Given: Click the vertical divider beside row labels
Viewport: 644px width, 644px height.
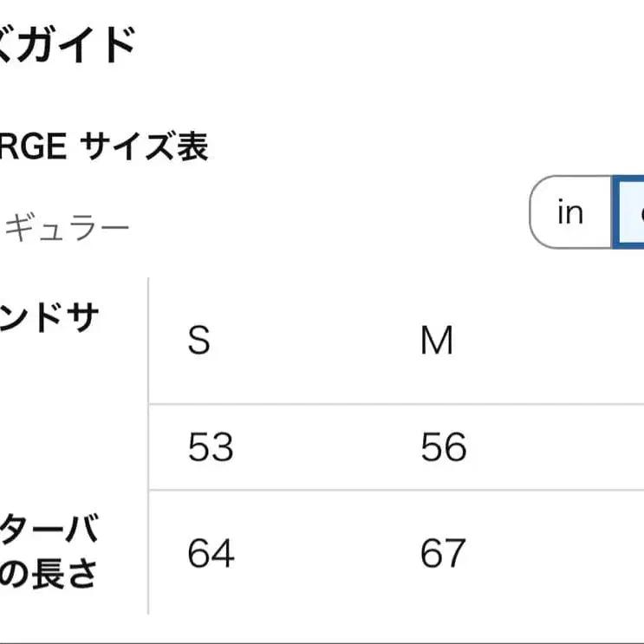Looking at the screenshot, I should pos(148,446).
